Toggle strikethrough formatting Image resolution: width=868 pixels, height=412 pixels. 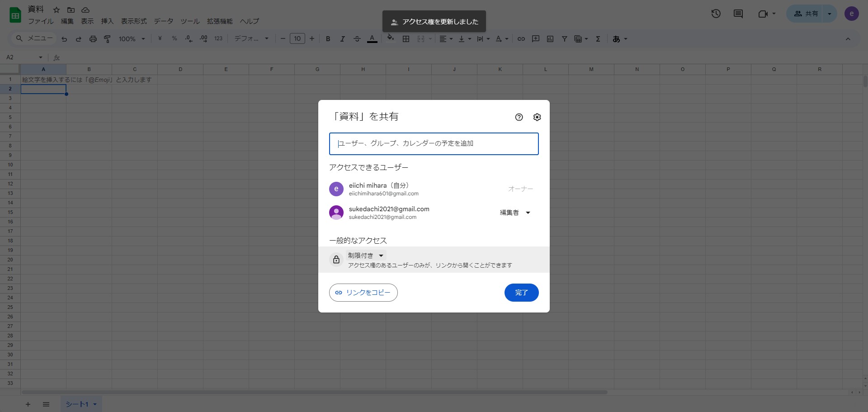(x=357, y=39)
